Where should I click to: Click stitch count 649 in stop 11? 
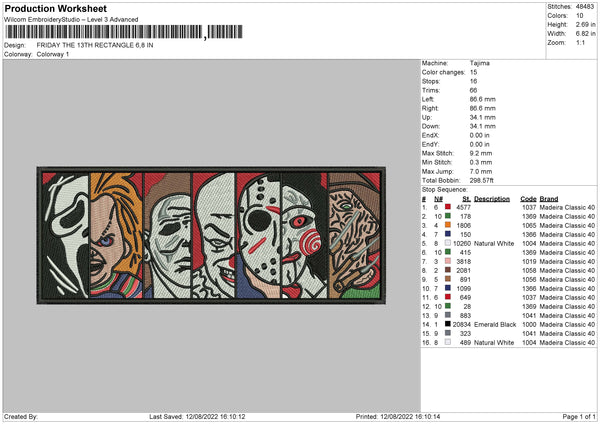[x=465, y=297]
